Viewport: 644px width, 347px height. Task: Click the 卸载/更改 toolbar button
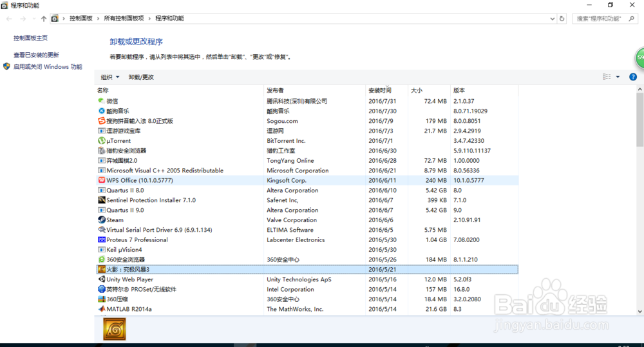[x=141, y=77]
